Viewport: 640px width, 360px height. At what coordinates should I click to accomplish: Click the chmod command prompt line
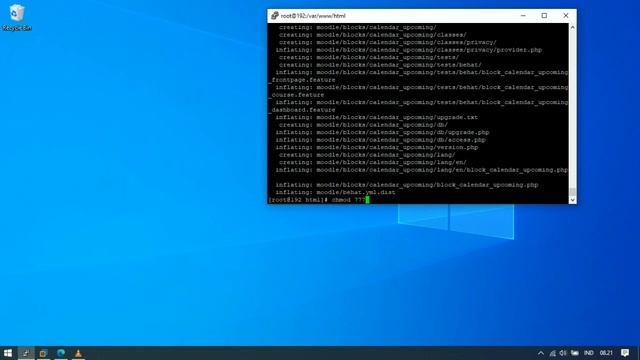pyautogui.click(x=319, y=200)
